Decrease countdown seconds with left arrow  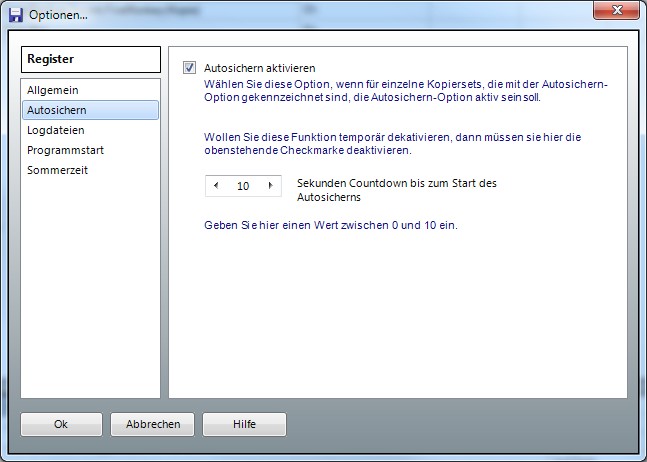(217, 186)
